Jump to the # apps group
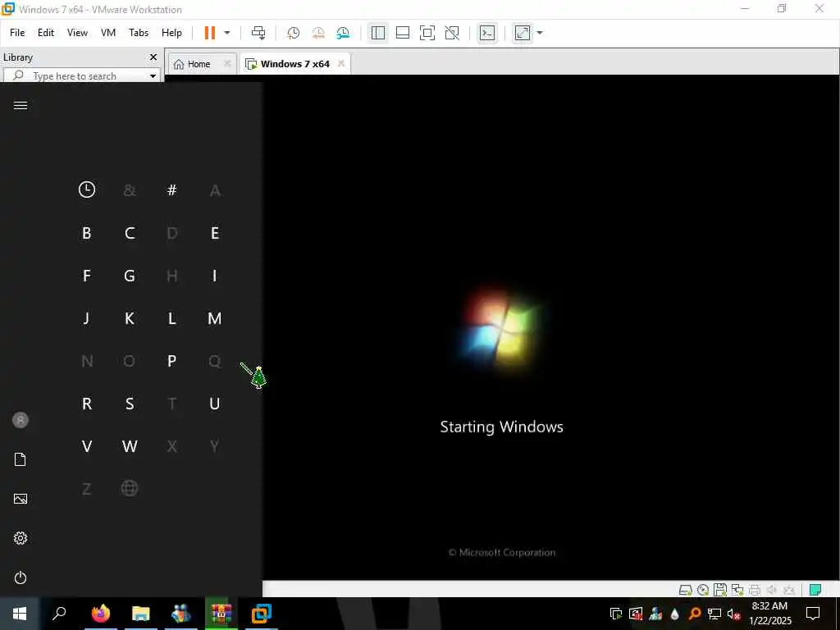This screenshot has width=840, height=630. [x=172, y=189]
